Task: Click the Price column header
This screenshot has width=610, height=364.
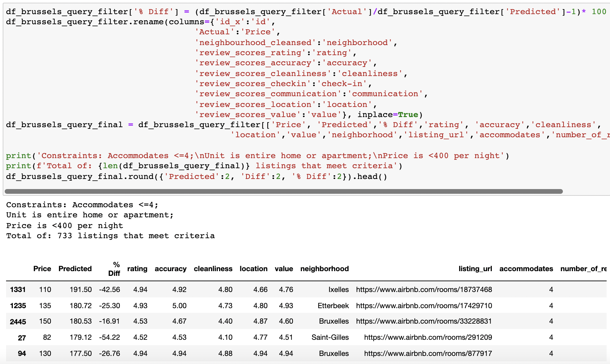Action: [42, 269]
